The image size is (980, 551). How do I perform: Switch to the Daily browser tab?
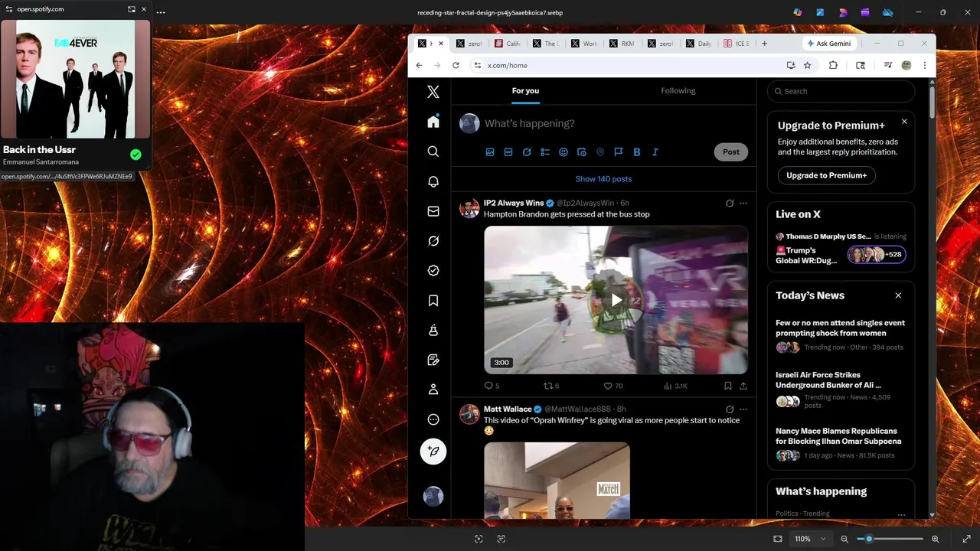point(700,44)
